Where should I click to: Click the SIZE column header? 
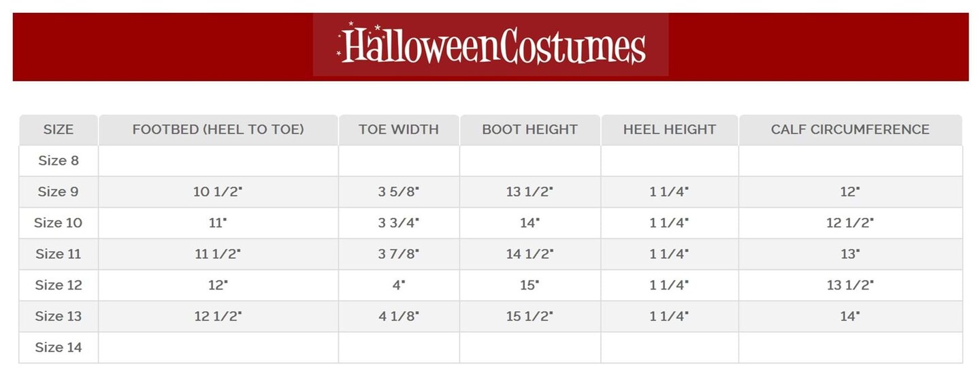[x=59, y=129]
